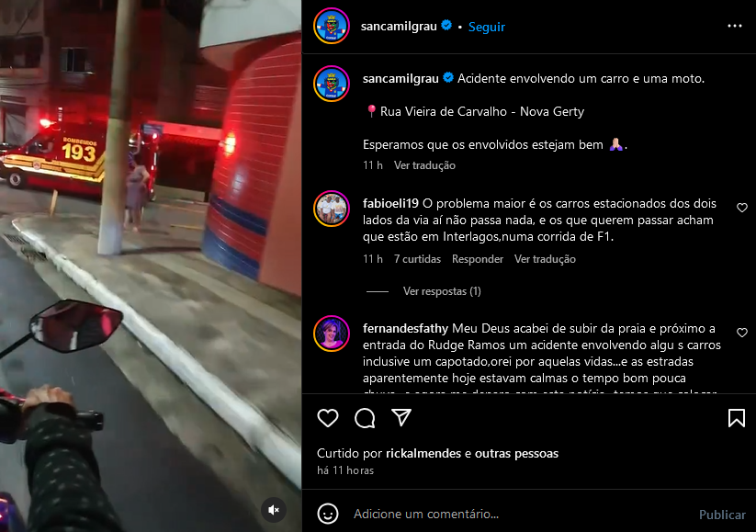Translate the caption with Ver tradução
This screenshot has width=756, height=532.
424,165
